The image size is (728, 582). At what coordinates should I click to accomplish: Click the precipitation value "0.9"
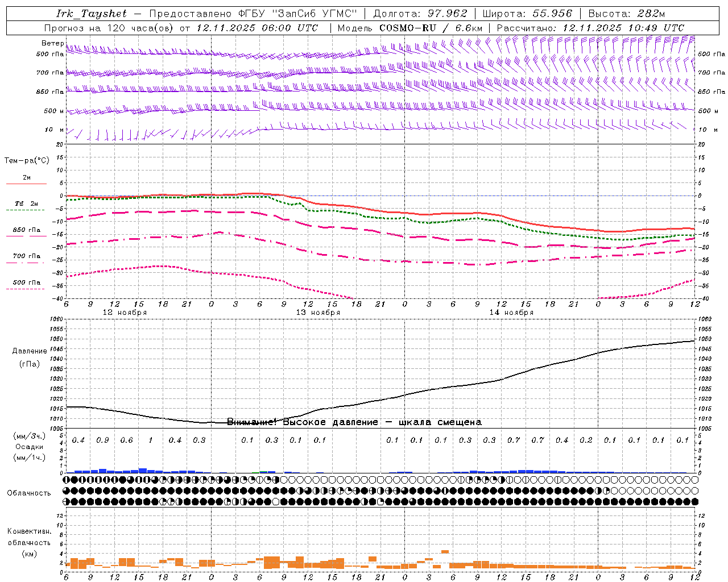(102, 440)
